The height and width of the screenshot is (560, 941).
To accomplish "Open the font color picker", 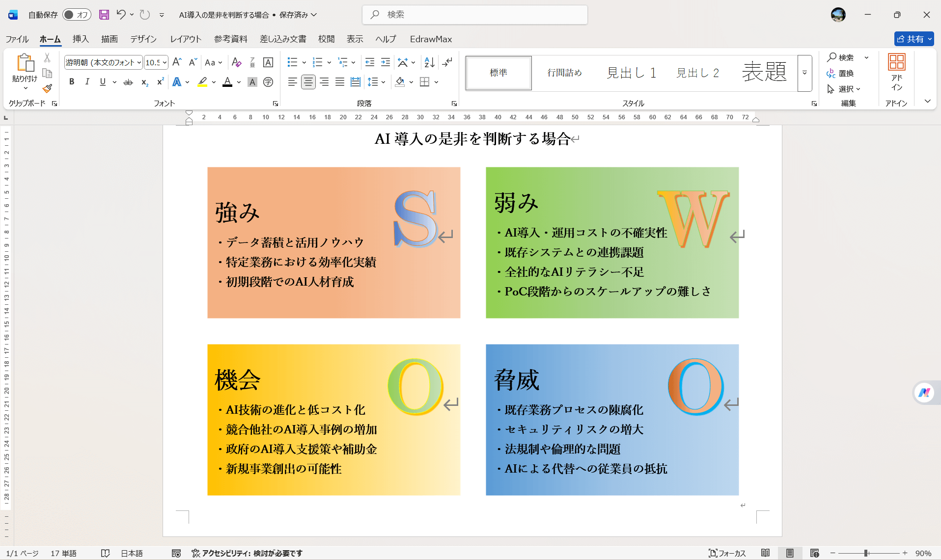I will click(x=239, y=82).
